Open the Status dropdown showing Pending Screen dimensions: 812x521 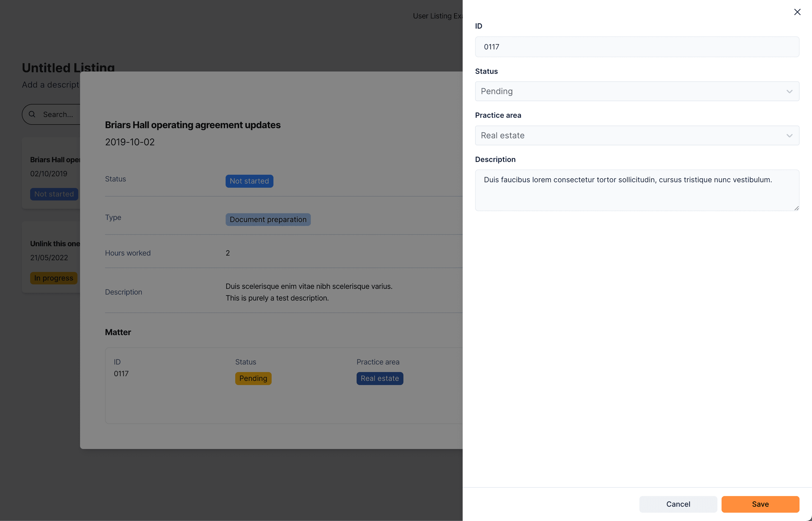coord(637,91)
